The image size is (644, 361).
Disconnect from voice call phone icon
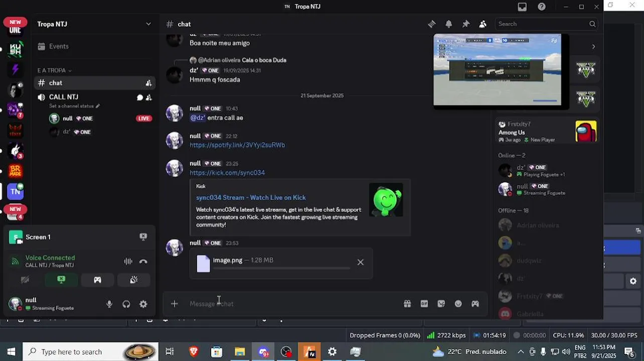[143, 261]
